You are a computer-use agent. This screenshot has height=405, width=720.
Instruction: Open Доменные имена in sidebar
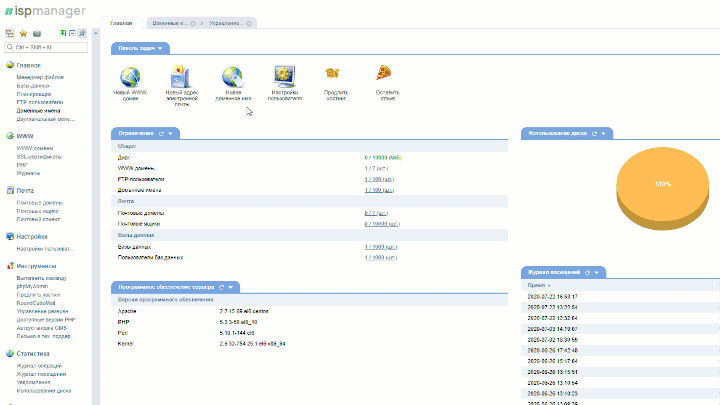[38, 111]
